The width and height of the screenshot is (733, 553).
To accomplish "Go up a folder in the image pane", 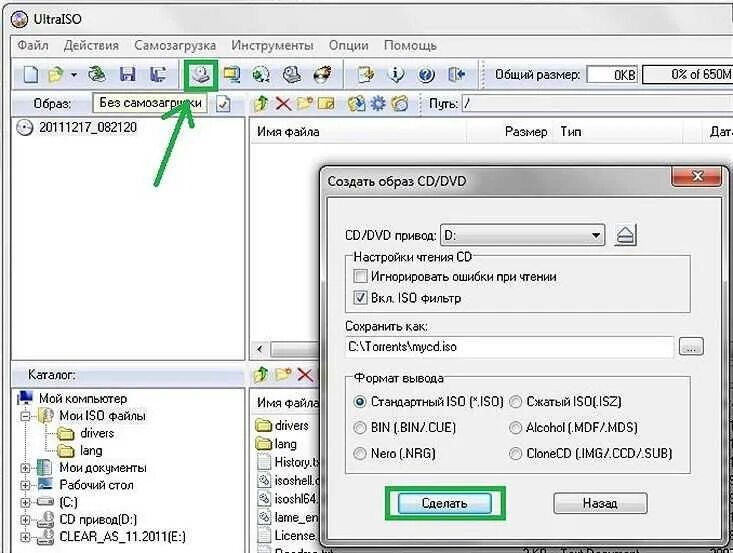I will (261, 103).
